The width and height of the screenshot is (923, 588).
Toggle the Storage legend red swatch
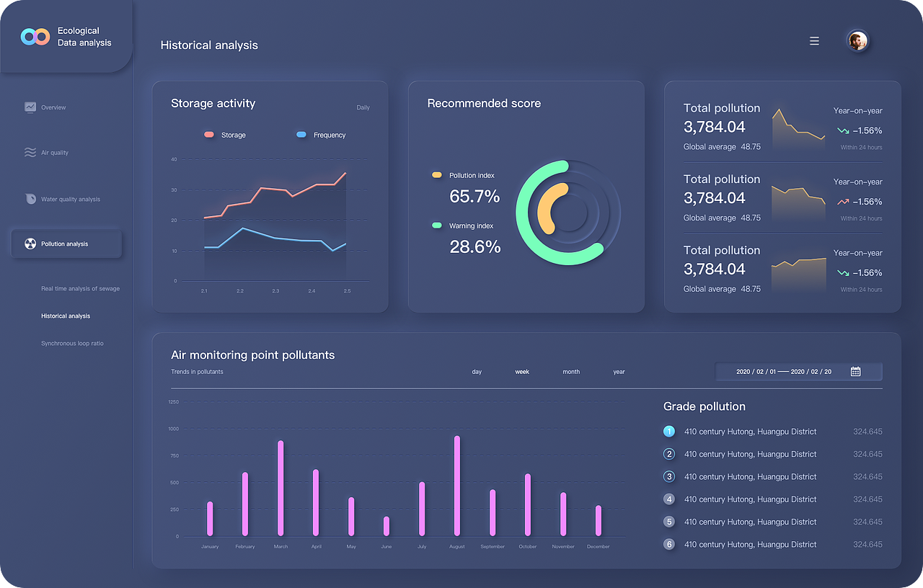[209, 135]
